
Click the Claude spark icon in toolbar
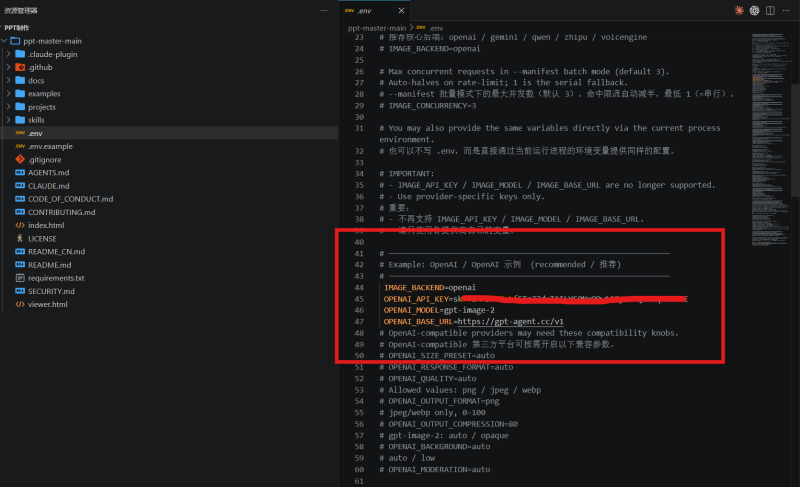tap(739, 11)
